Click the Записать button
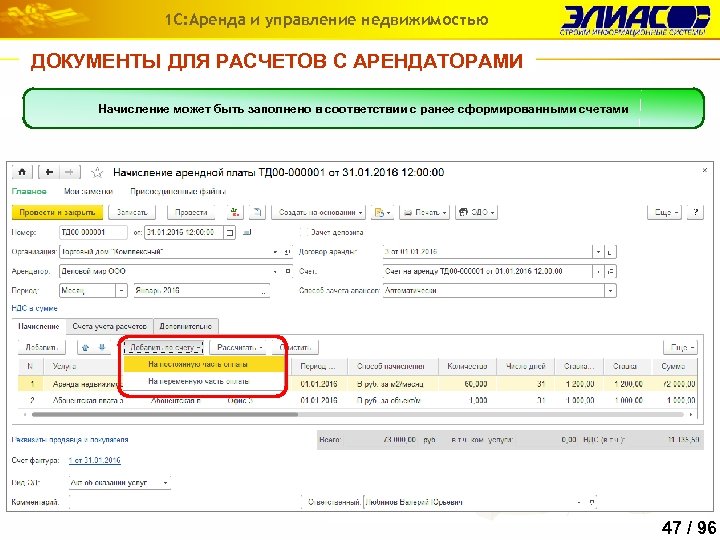 click(x=132, y=212)
